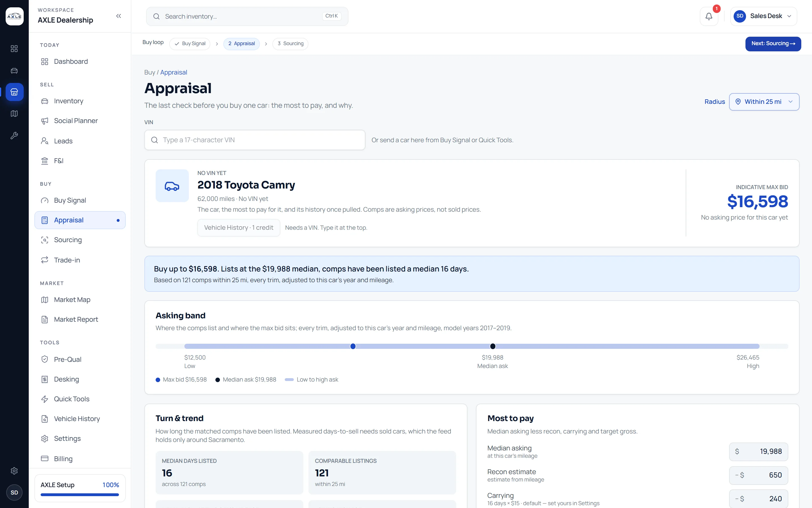Open Dashboard in sidebar
The image size is (812, 508).
80,62
